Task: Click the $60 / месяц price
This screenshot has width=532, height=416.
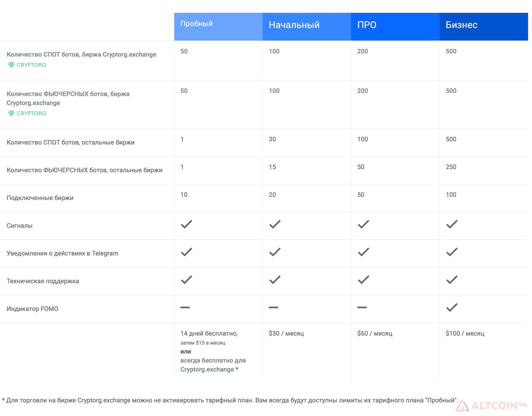Action: 375,333
